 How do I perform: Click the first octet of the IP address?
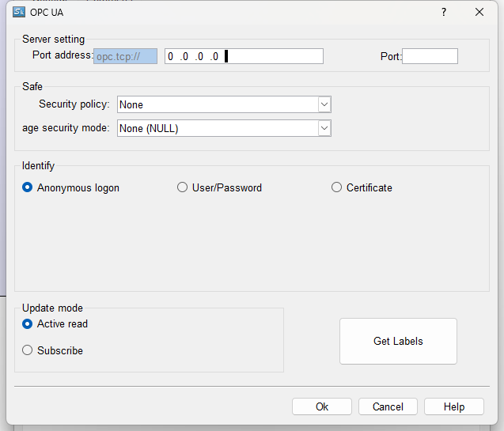(171, 56)
